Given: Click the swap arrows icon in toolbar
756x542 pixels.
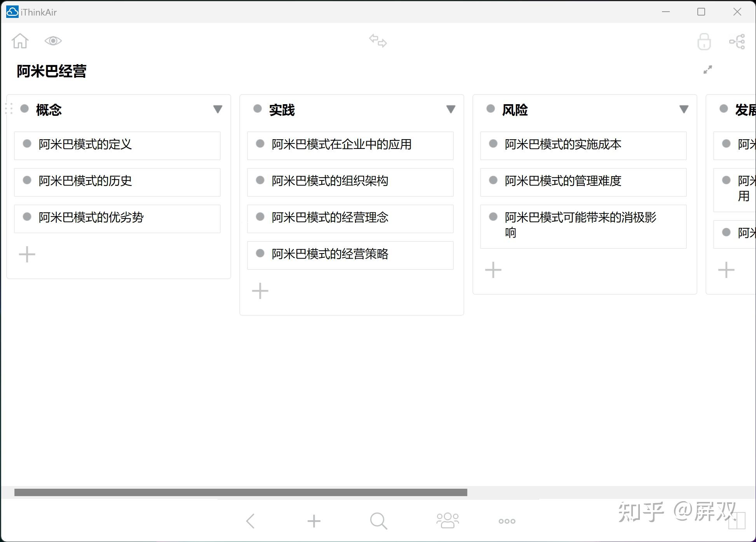Looking at the screenshot, I should pos(378,41).
